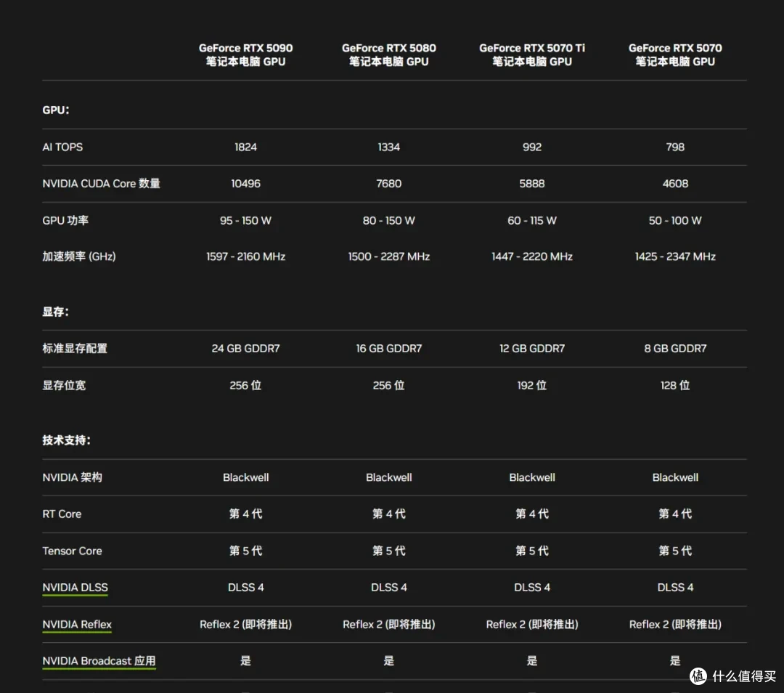784x693 pixels.
Task: Click the 128 位 bus width cell
Action: pos(675,385)
